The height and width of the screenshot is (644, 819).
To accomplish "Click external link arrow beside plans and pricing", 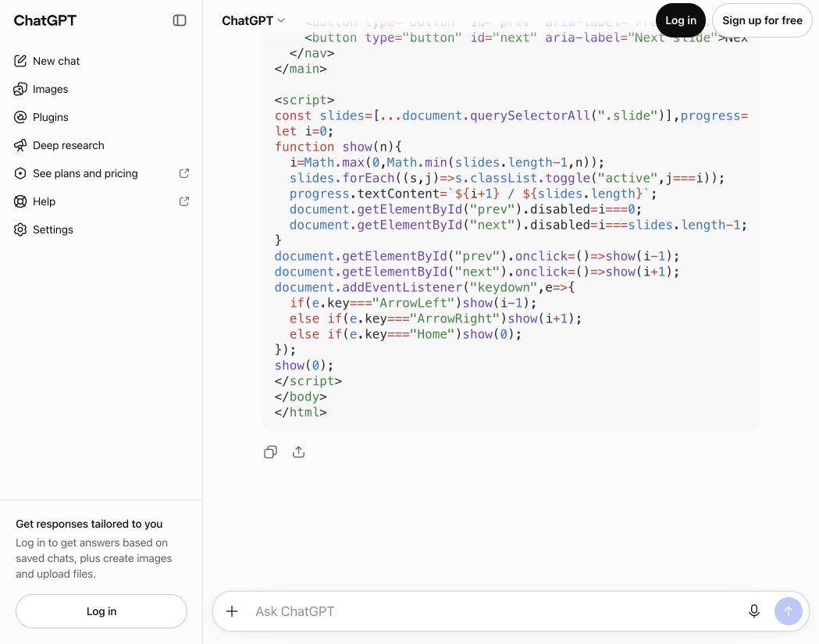I will pyautogui.click(x=183, y=173).
